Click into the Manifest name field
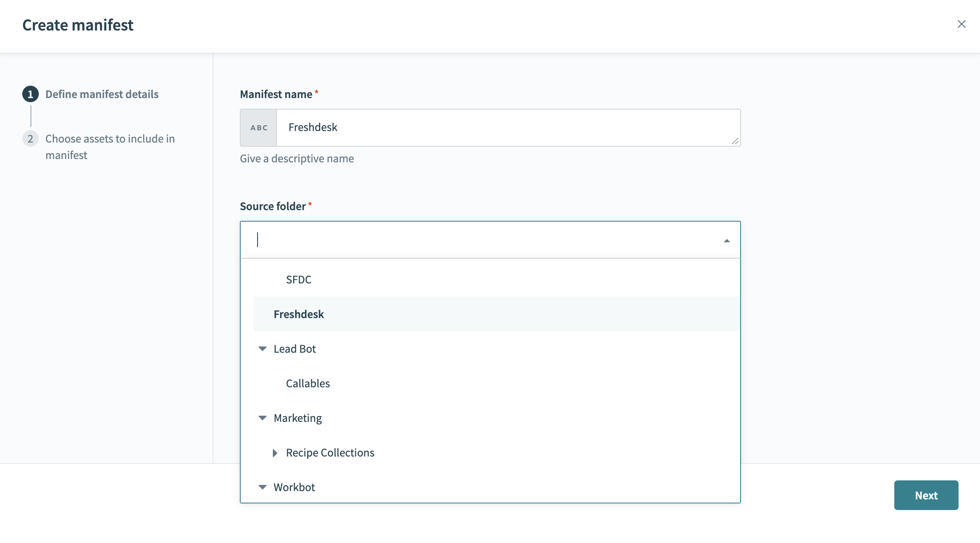Screen dimensions: 980x543 pos(503,128)
